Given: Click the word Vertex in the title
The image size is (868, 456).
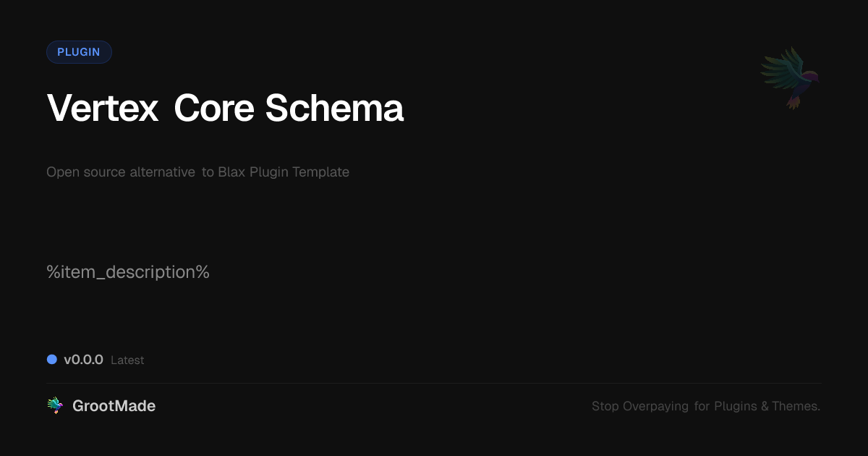Looking at the screenshot, I should [103, 109].
